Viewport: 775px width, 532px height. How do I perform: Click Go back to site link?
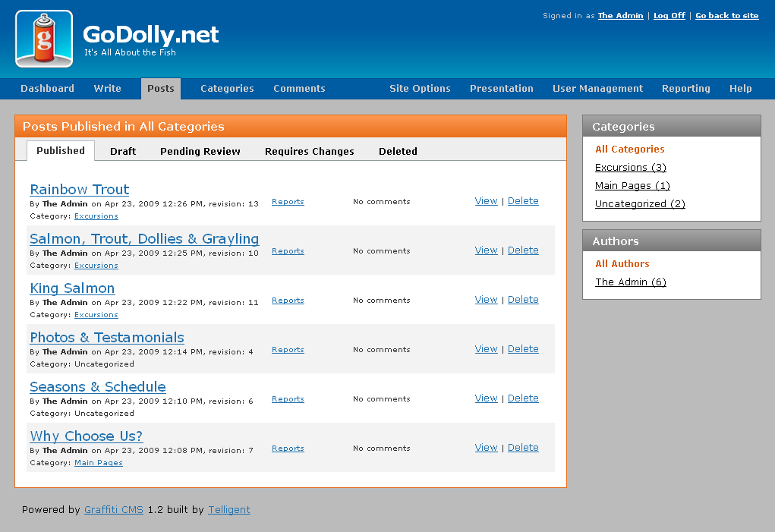726,16
